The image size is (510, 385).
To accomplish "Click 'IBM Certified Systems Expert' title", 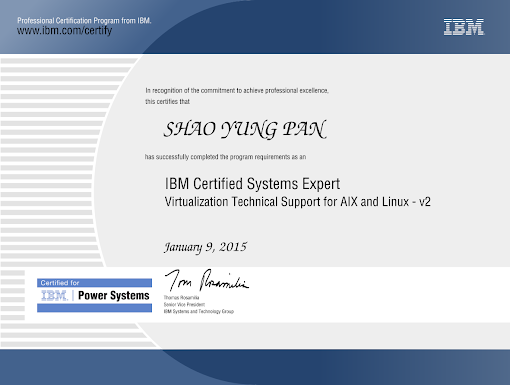I will [x=252, y=184].
